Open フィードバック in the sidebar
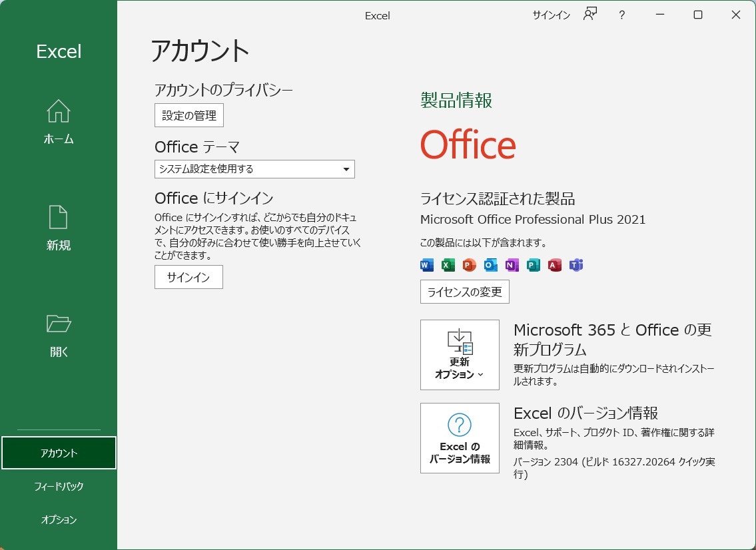Image resolution: width=756 pixels, height=550 pixels. coord(59,486)
